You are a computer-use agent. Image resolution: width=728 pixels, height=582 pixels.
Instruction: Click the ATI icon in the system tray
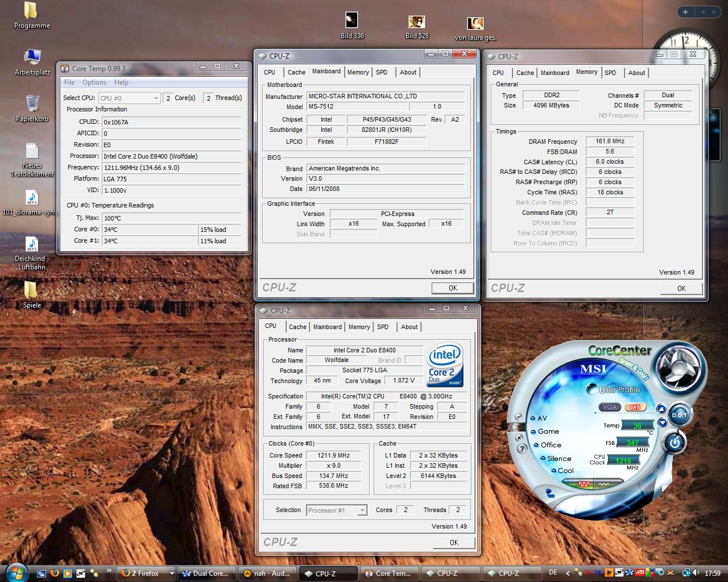(639, 573)
